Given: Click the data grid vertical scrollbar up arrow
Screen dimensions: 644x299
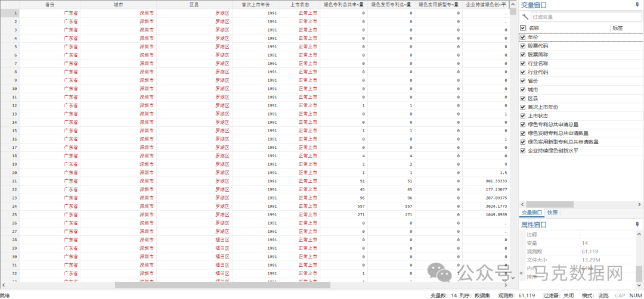Looking at the screenshot, I should [513, 4].
